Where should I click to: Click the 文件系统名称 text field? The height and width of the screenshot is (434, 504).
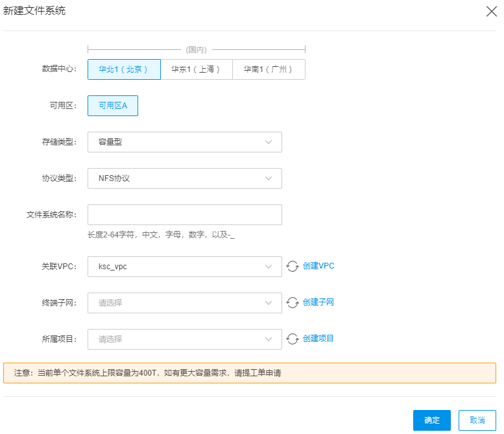click(x=185, y=215)
